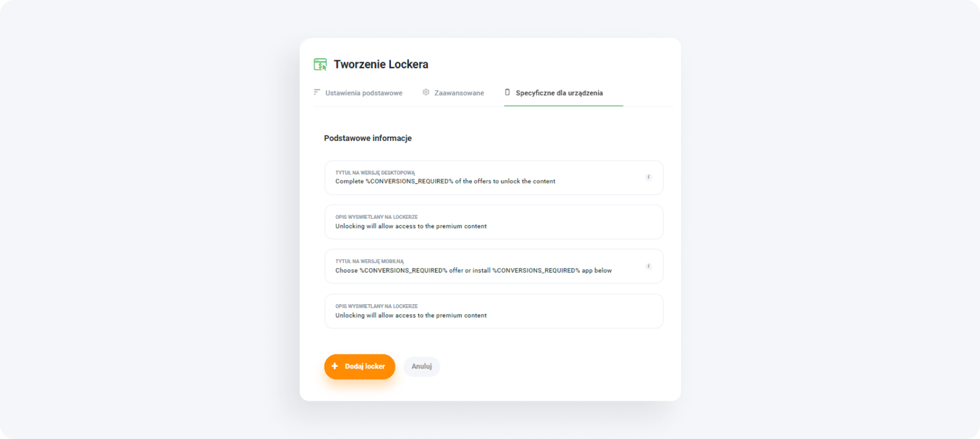Click the Tytuł na wersję desktopową label
The height and width of the screenshot is (439, 980).
375,173
